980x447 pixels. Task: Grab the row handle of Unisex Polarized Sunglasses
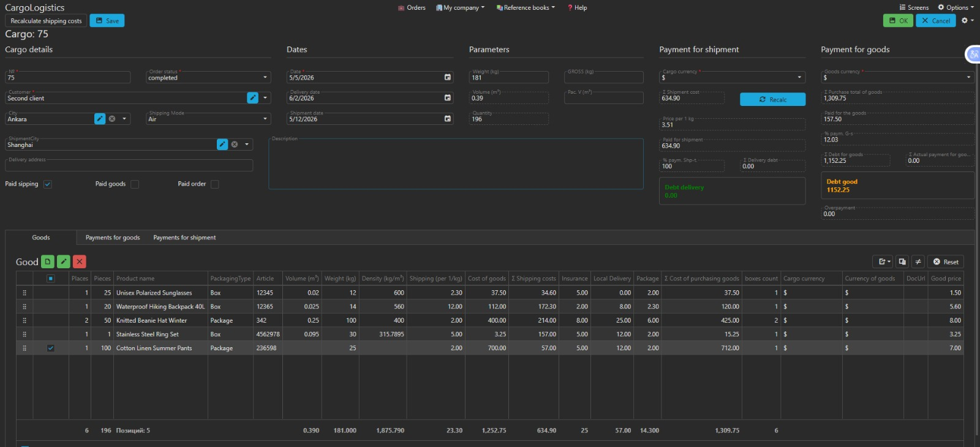pos(24,293)
